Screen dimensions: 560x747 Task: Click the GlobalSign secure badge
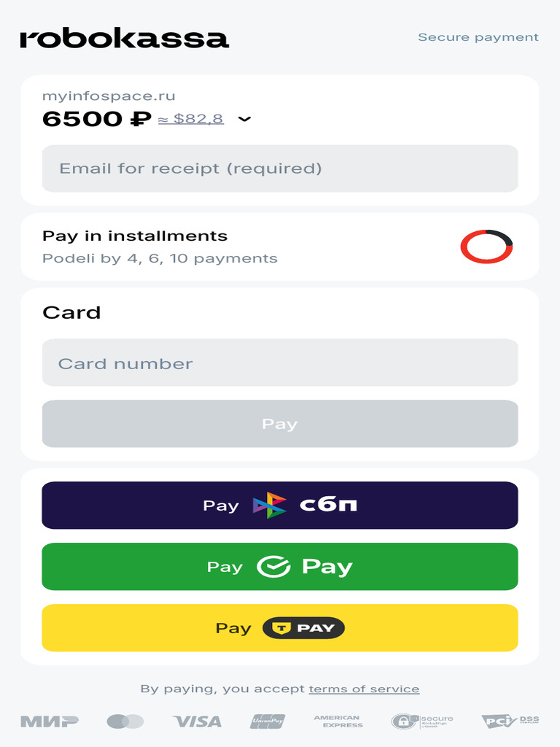click(421, 721)
